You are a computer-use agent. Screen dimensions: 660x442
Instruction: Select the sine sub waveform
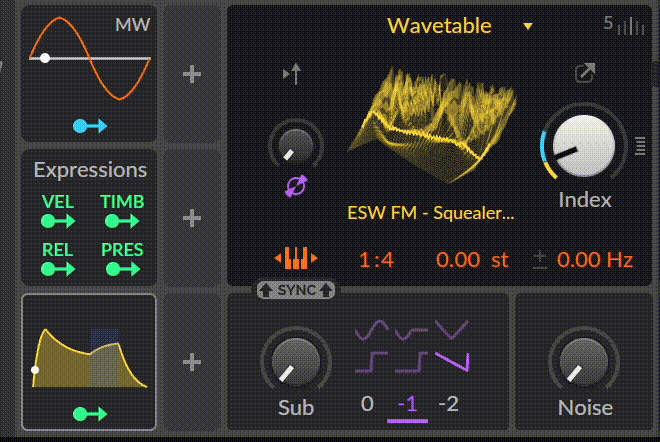point(372,330)
